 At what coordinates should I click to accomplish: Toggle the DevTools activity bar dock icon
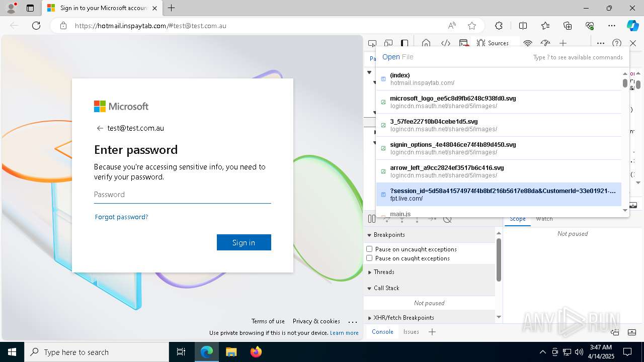pos(405,43)
